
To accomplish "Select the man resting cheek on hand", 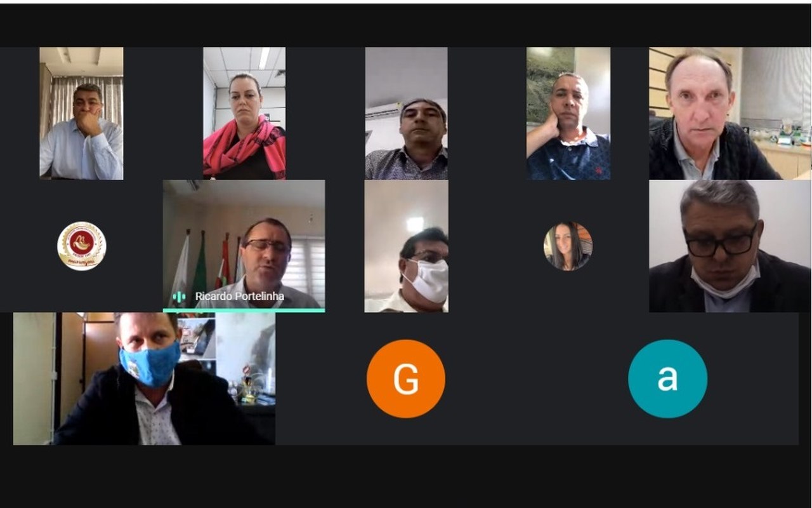I will [568, 113].
